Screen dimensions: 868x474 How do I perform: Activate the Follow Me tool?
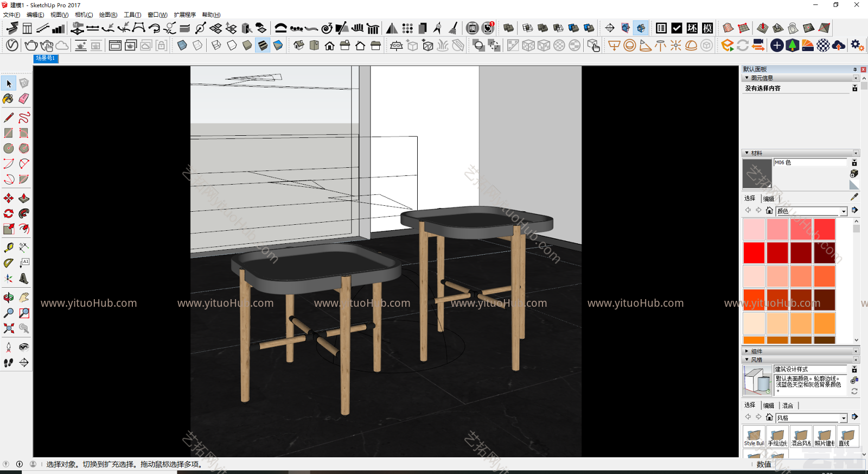coord(24,213)
